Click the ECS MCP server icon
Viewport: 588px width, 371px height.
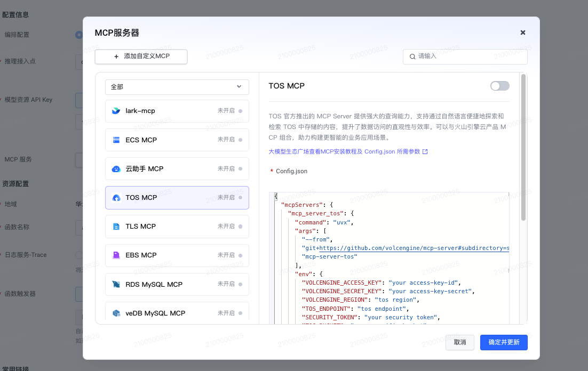[116, 140]
